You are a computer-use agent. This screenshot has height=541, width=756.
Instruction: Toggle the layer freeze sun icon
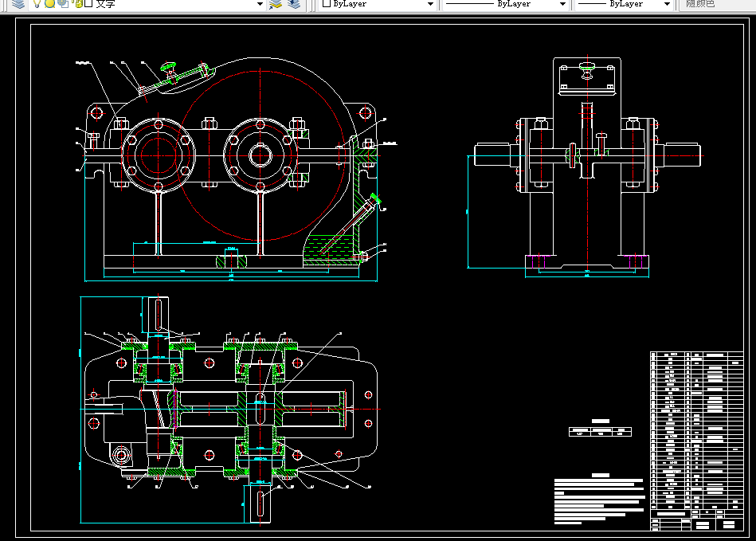tap(49, 4)
